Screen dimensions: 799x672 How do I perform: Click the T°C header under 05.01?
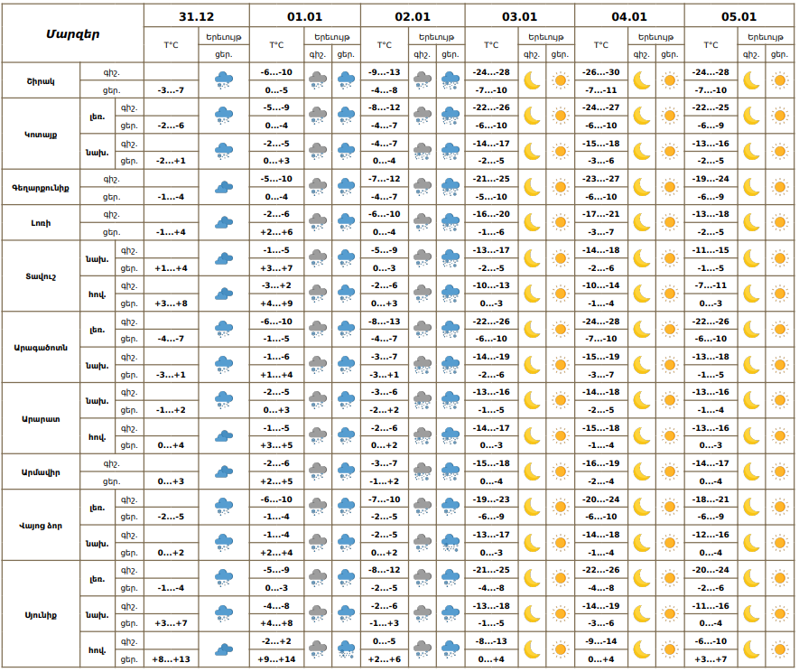711,45
